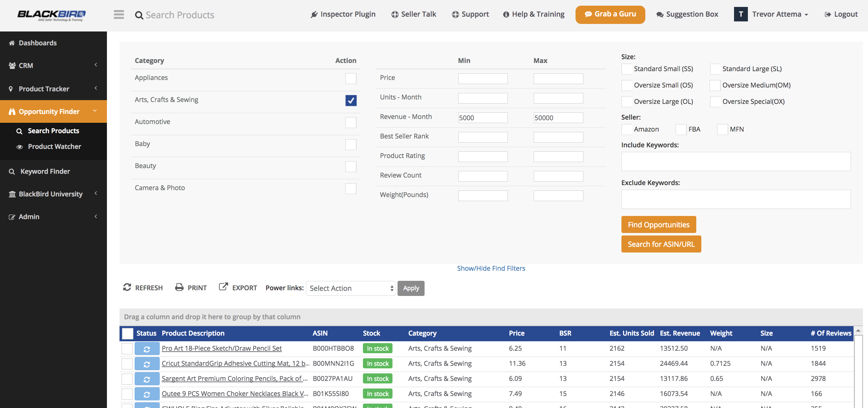868x408 pixels.
Task: Open Pro Art 18-Piece Sketch/Draw Pencil Set link
Action: click(x=222, y=348)
